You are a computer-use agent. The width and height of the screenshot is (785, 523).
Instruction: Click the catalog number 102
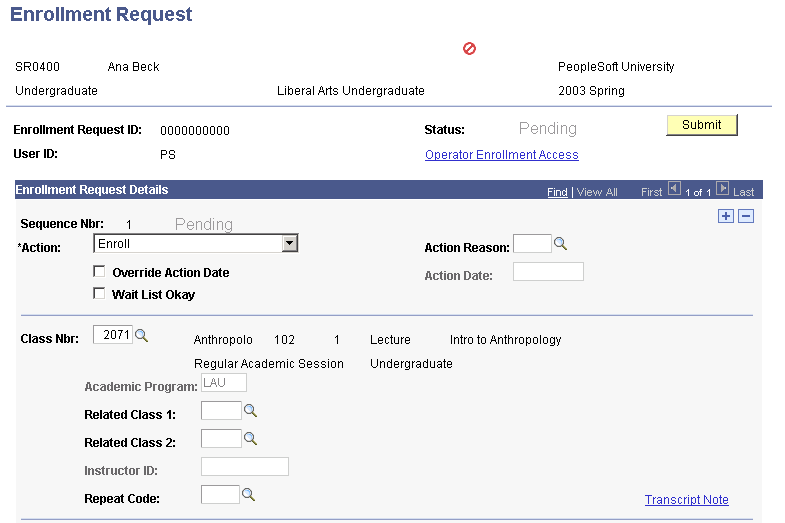point(284,340)
